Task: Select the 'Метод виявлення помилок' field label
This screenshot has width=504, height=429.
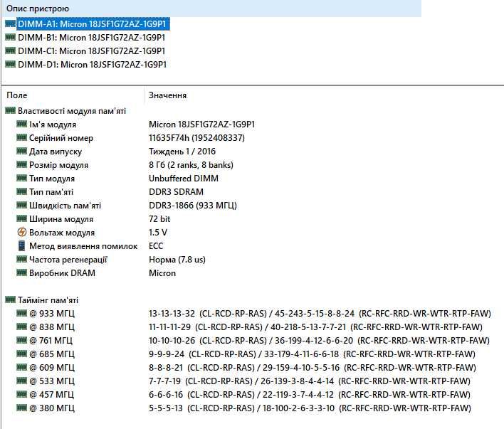Action: click(x=83, y=246)
